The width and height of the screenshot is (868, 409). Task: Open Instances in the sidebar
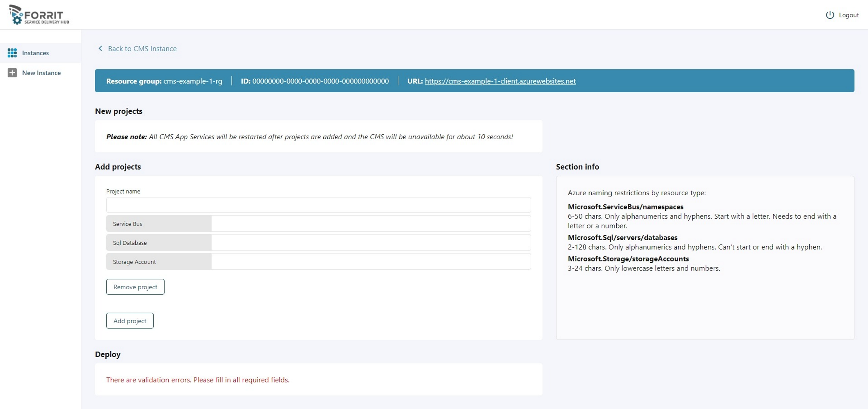35,53
